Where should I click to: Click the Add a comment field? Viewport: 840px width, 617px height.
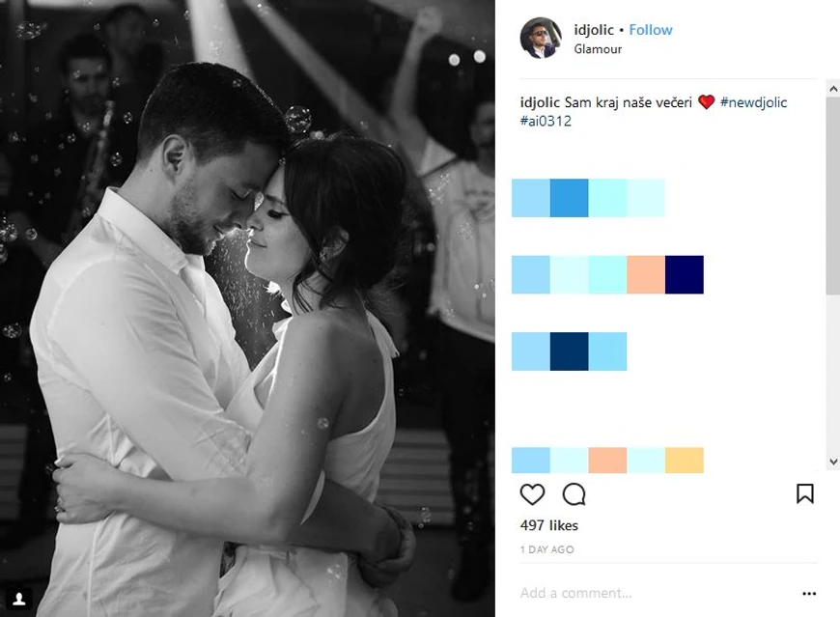(x=657, y=593)
